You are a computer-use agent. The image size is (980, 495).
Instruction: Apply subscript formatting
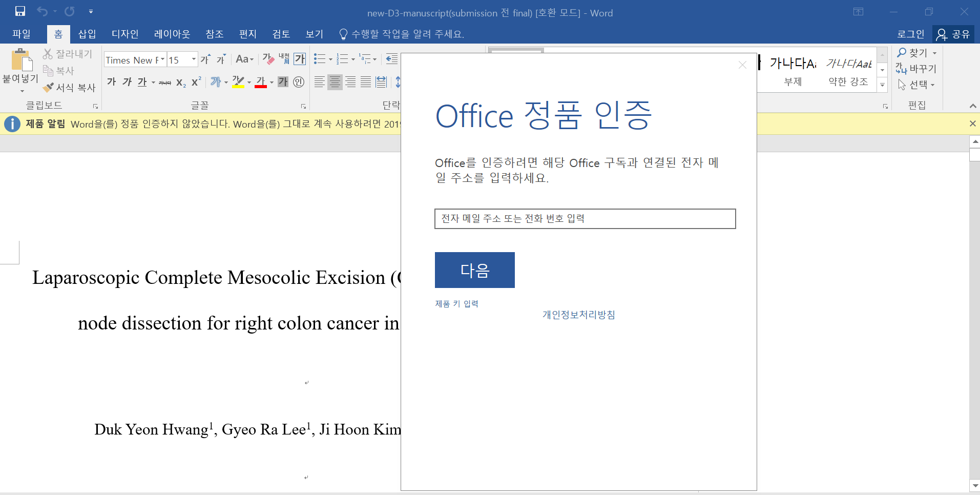pyautogui.click(x=181, y=82)
